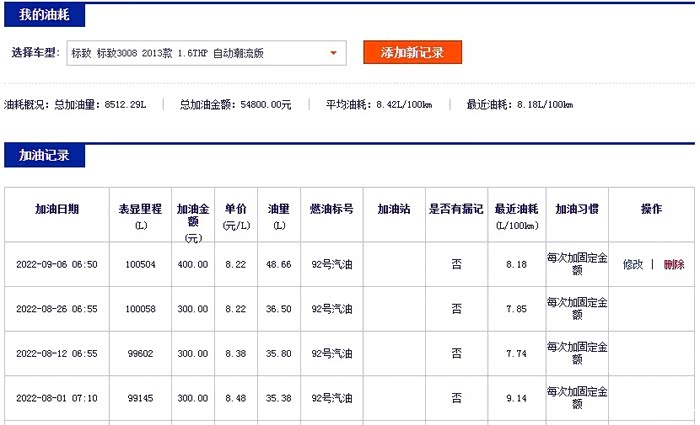The image size is (700, 425).
Task: Click mileage value 99145
Action: (x=140, y=398)
